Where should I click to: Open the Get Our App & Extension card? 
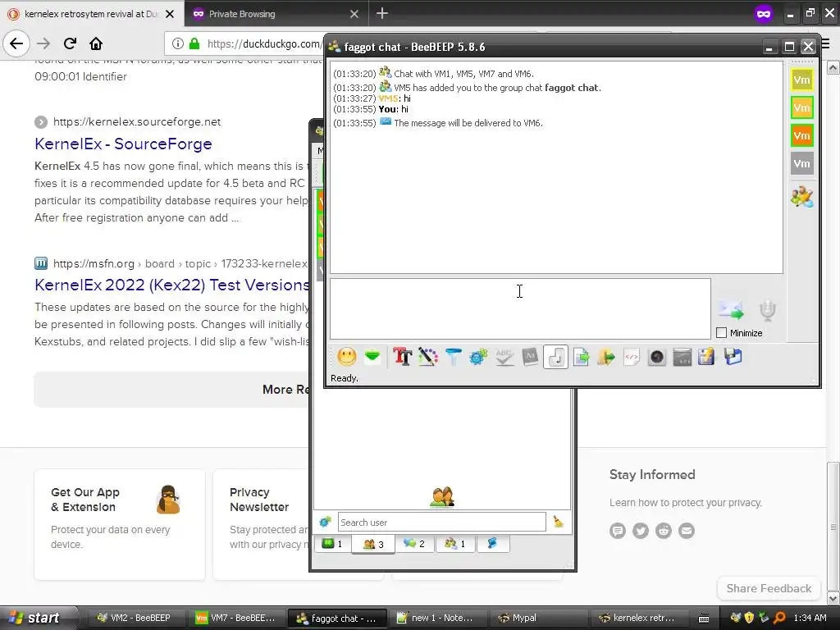tap(120, 524)
